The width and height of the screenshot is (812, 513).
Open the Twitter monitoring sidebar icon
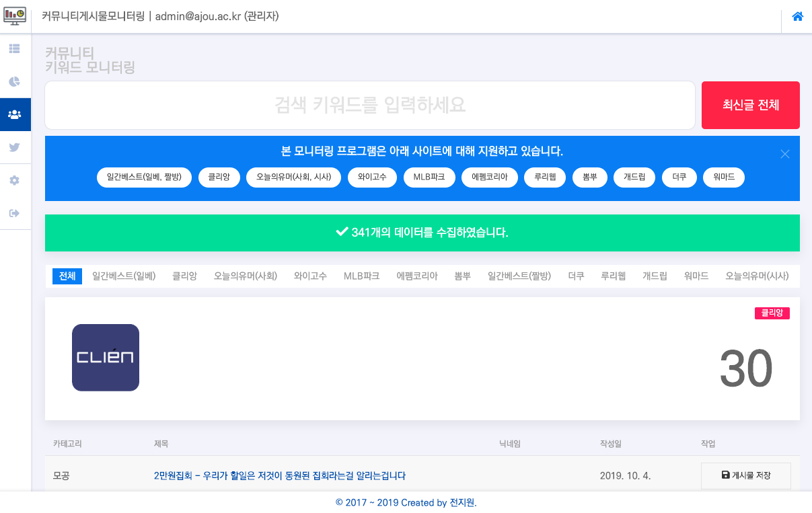pyautogui.click(x=14, y=147)
